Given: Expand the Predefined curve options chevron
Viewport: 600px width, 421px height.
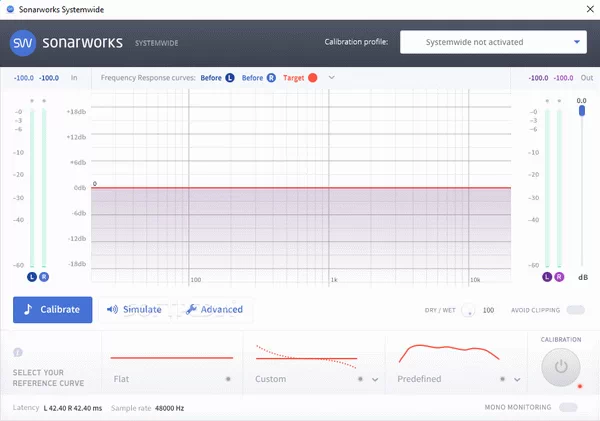Looking at the screenshot, I should (517, 379).
